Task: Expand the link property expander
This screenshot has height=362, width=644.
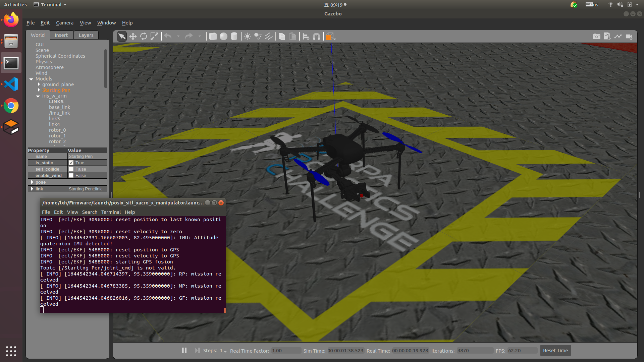Action: (x=32, y=189)
